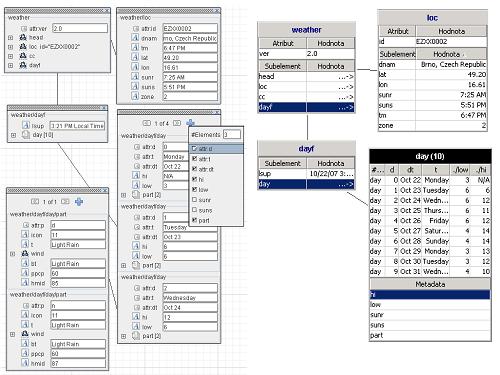
Task: Expand the loc id="EZXX0002" node
Action: coord(11,47)
